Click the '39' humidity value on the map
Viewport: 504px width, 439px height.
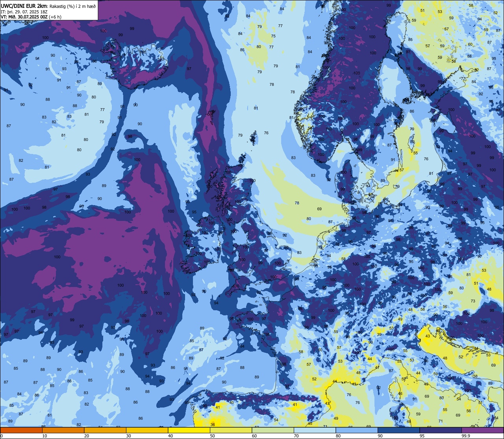point(379,334)
